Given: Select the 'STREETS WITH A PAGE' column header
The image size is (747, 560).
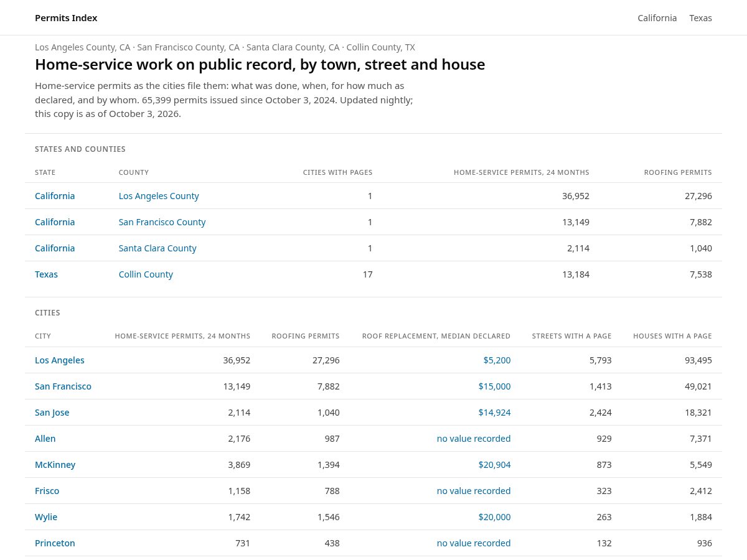Looking at the screenshot, I should click(x=571, y=336).
